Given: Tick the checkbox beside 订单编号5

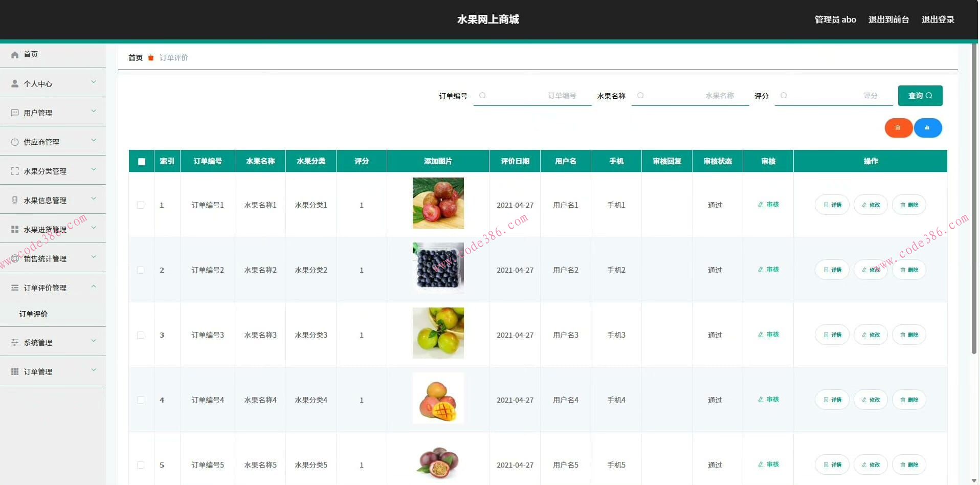Looking at the screenshot, I should [141, 466].
